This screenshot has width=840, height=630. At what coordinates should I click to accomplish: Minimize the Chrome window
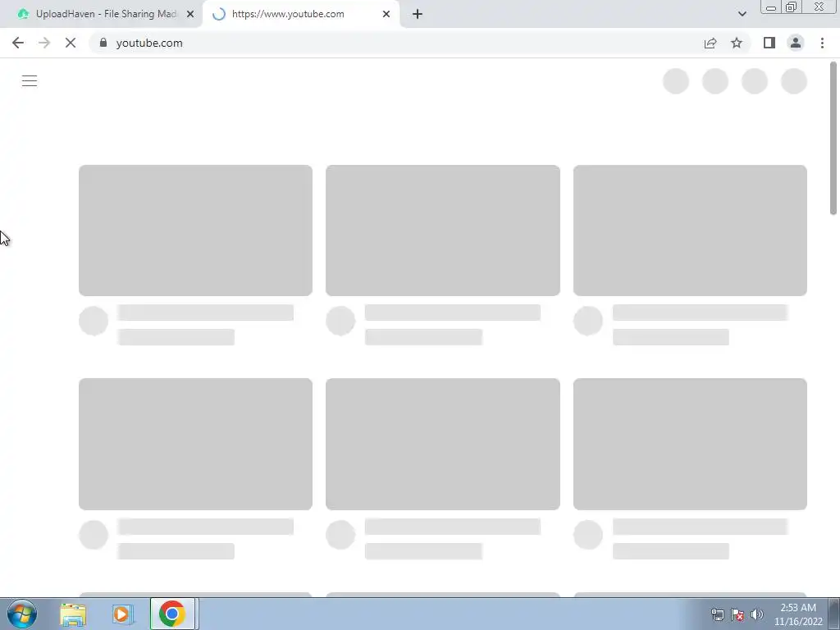[x=771, y=7]
